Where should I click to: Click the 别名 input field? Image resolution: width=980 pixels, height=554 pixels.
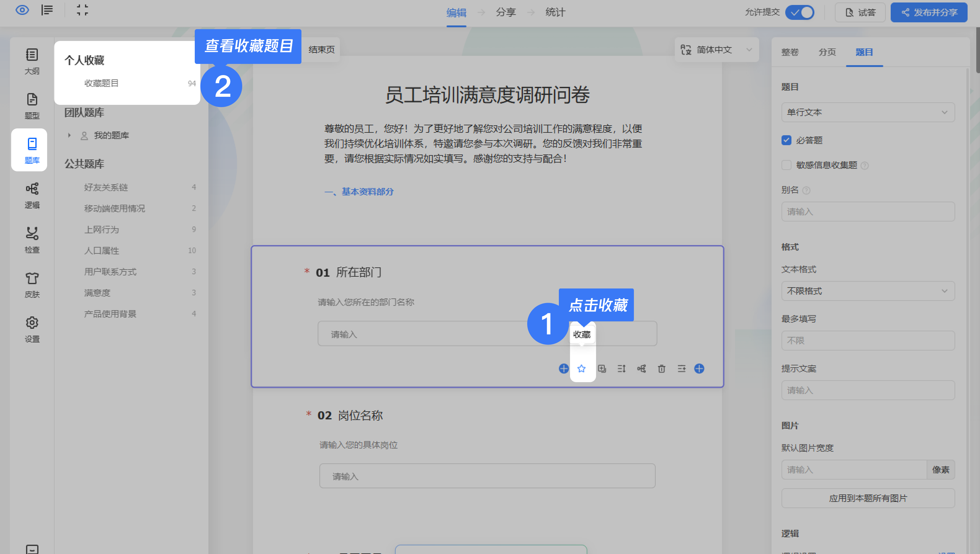click(868, 212)
